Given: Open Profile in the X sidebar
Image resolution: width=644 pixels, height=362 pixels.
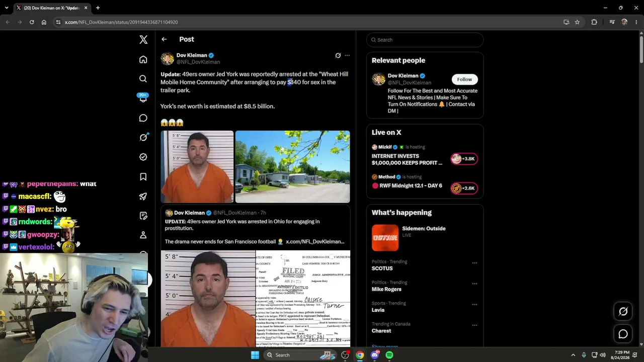Looking at the screenshot, I should coord(143,235).
